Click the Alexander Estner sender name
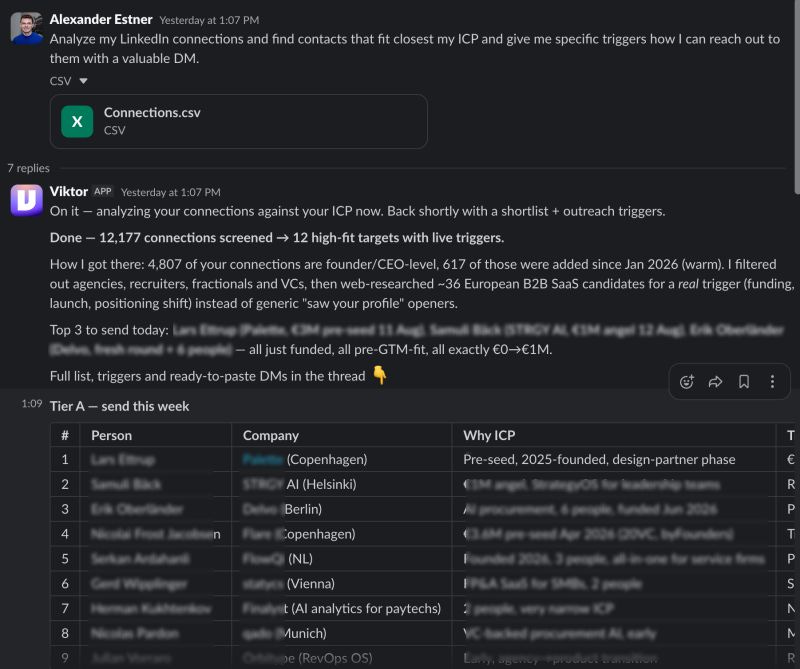Screen dimensions: 800x669 coord(101,19)
